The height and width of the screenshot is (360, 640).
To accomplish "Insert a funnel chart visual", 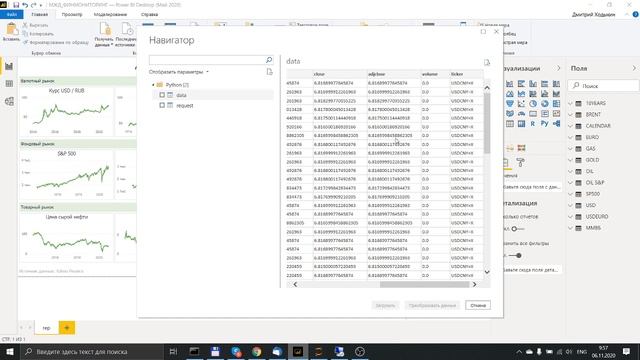I will [x=510, y=104].
